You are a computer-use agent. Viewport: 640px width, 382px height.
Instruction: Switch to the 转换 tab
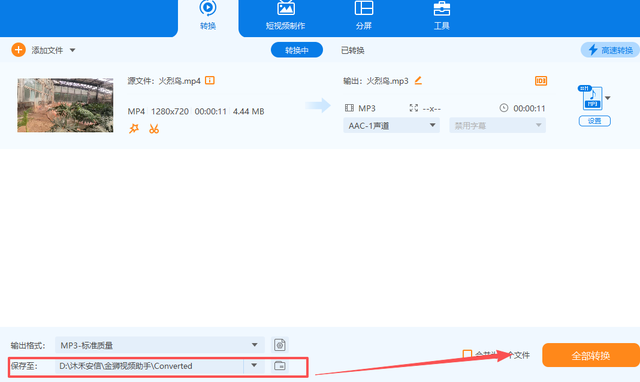208,16
